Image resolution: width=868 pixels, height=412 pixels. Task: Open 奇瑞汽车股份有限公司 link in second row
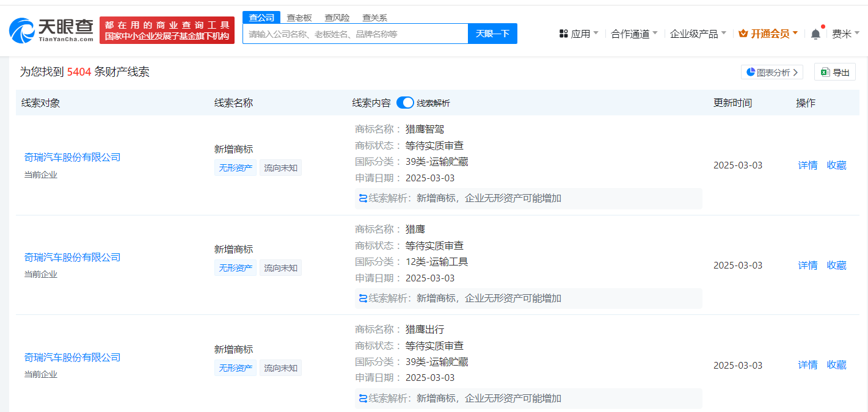point(72,258)
